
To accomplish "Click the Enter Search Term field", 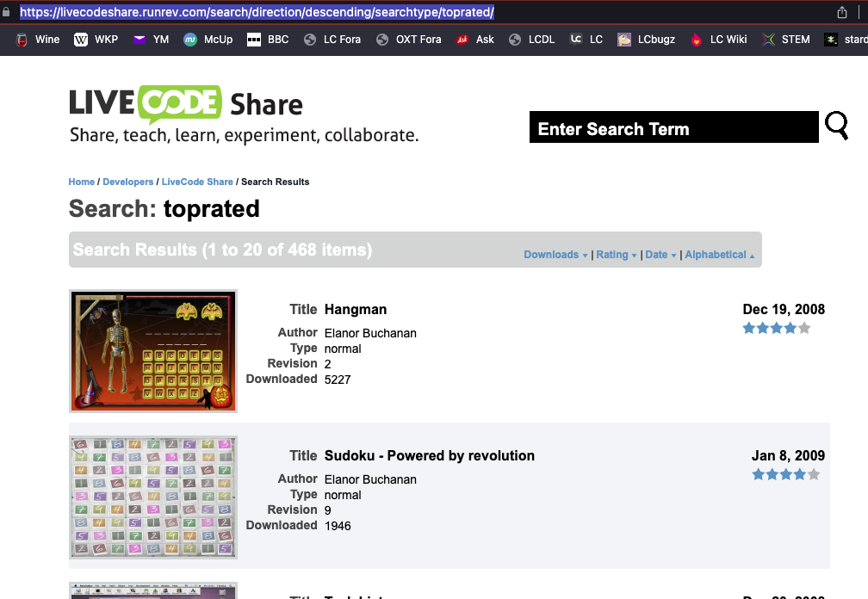I will (673, 127).
